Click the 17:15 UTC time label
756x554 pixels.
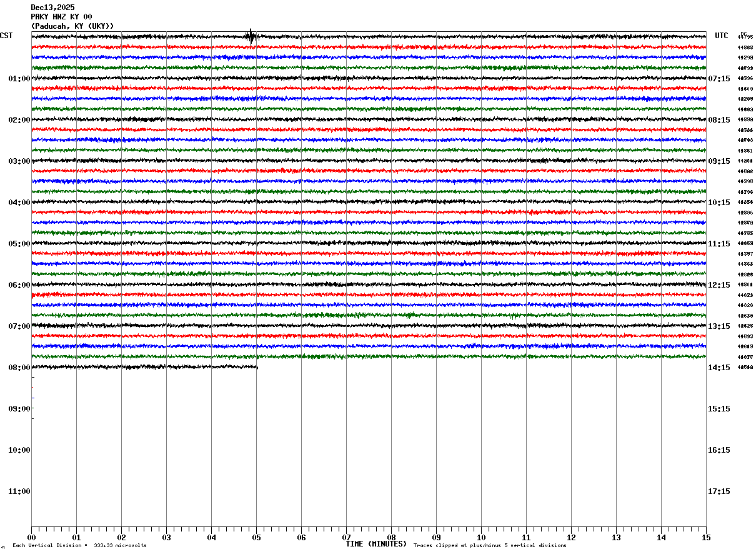[x=719, y=491]
